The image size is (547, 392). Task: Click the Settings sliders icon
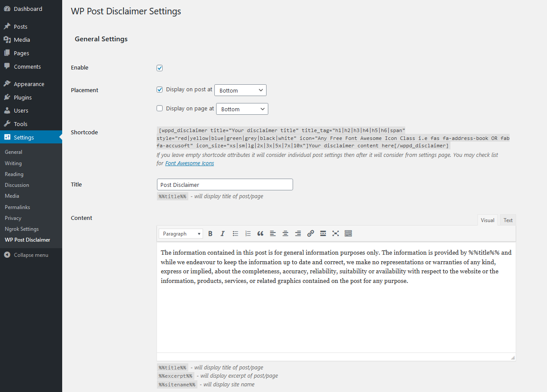[x=7, y=137]
